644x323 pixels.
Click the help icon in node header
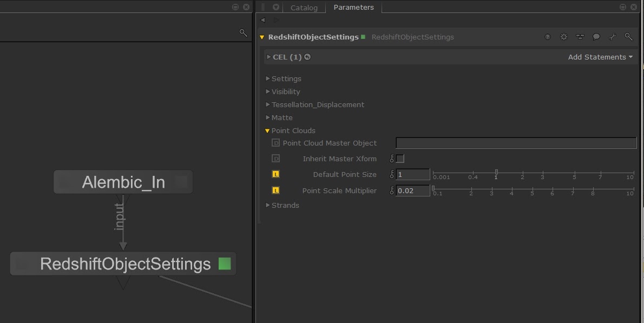pyautogui.click(x=548, y=37)
